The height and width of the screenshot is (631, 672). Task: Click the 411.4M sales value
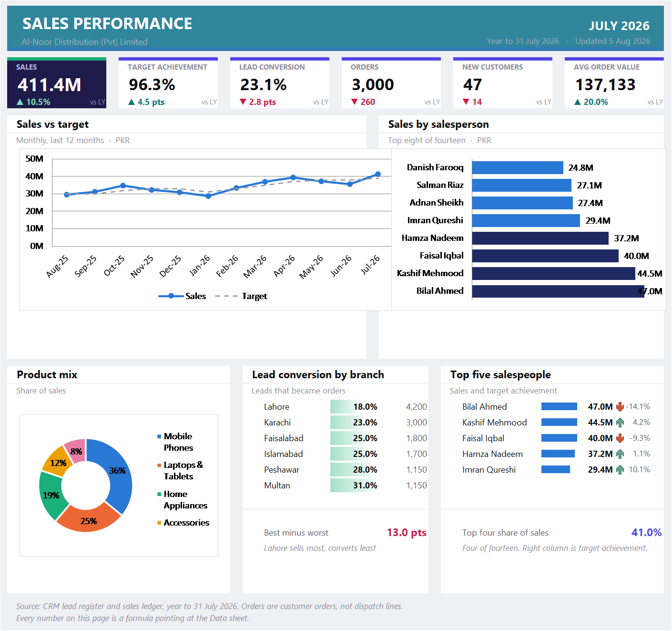click(x=50, y=85)
